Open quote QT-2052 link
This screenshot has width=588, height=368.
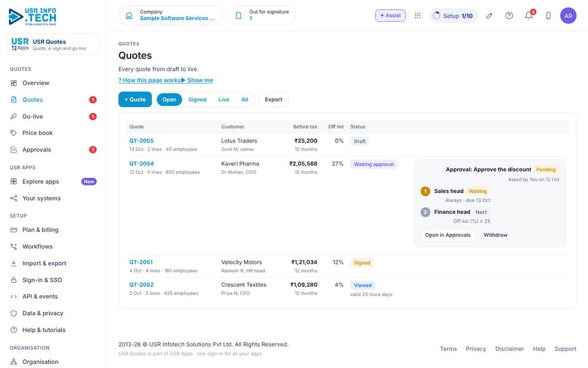(141, 284)
